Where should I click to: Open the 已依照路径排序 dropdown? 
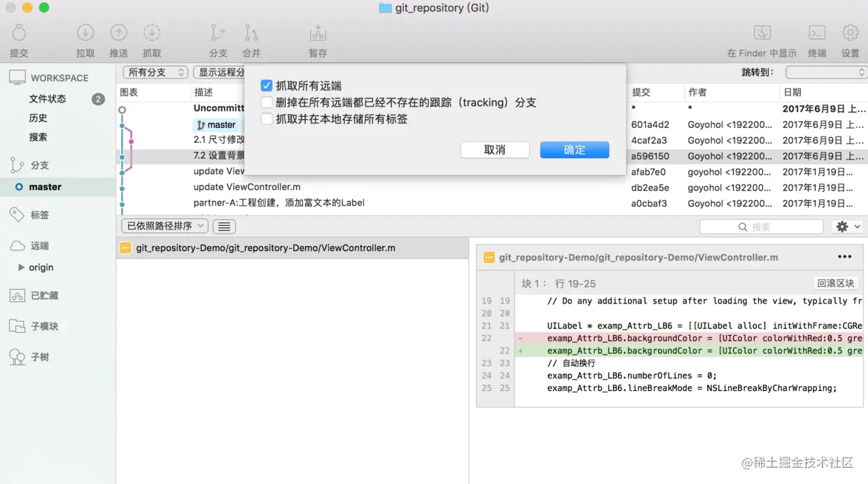point(165,226)
